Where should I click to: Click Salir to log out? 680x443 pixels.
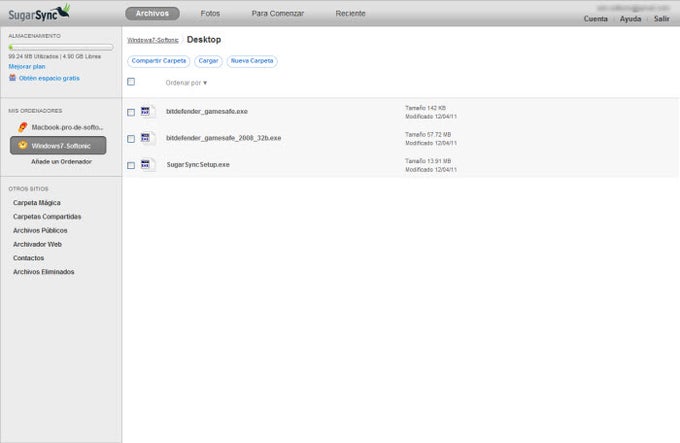[661, 19]
